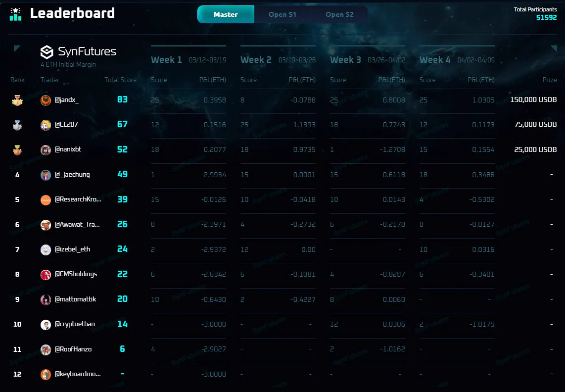
Task: Click the next arrow above Prize column
Action: tap(554, 49)
